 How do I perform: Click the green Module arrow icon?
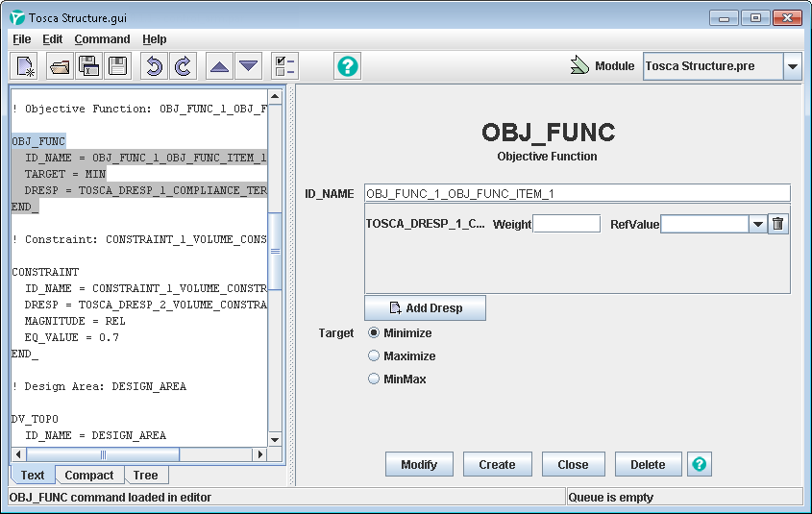pyautogui.click(x=579, y=65)
